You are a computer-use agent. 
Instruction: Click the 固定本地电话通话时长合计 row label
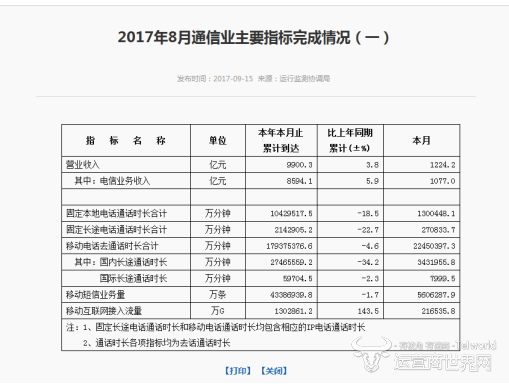click(116, 213)
